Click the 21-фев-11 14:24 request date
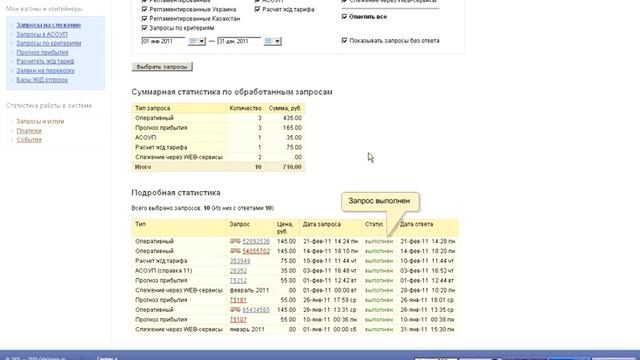The image size is (640, 360). (x=330, y=241)
